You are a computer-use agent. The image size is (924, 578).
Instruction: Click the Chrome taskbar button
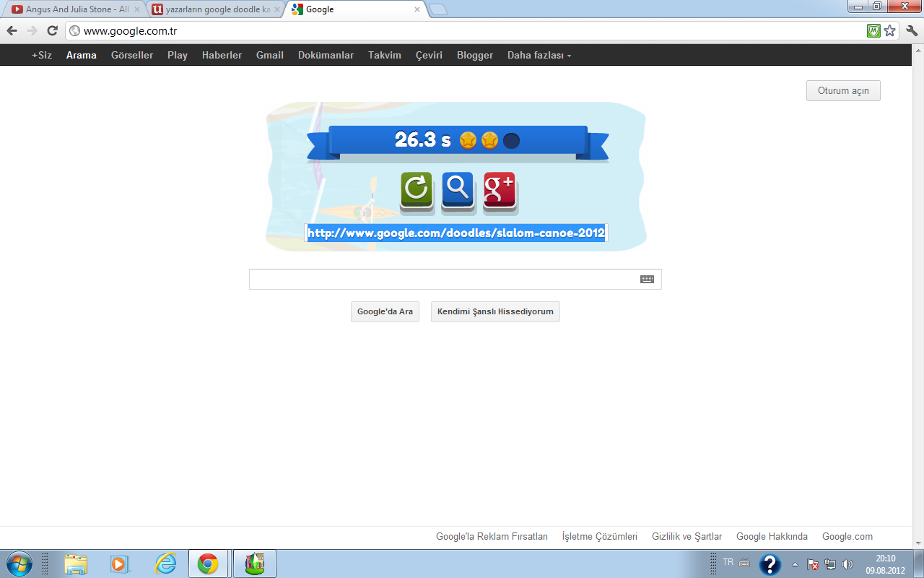click(209, 564)
